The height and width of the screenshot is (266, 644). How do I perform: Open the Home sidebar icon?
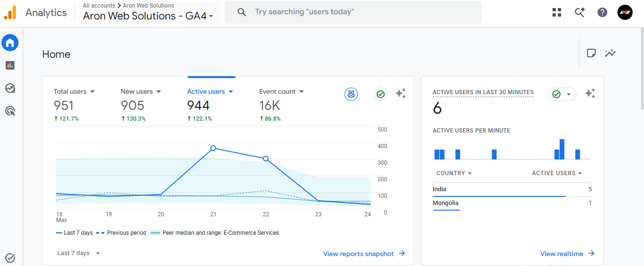(x=10, y=43)
